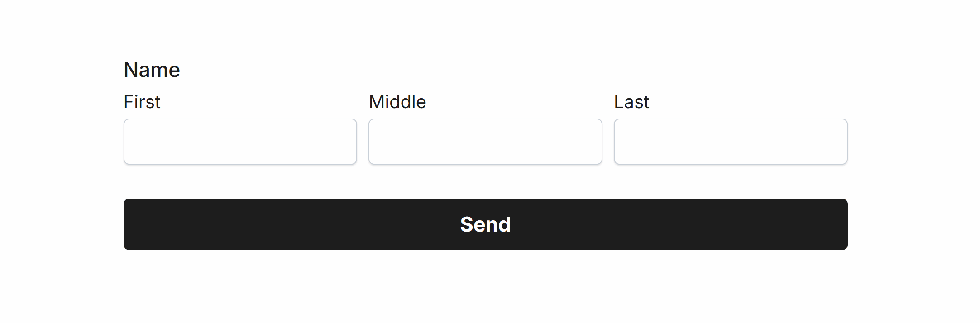This screenshot has height=323, width=980.
Task: Place cursor in box under First
Action: (x=240, y=142)
